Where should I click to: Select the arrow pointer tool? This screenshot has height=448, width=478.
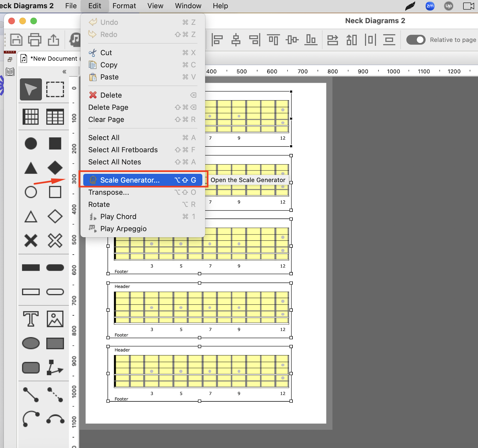click(31, 89)
